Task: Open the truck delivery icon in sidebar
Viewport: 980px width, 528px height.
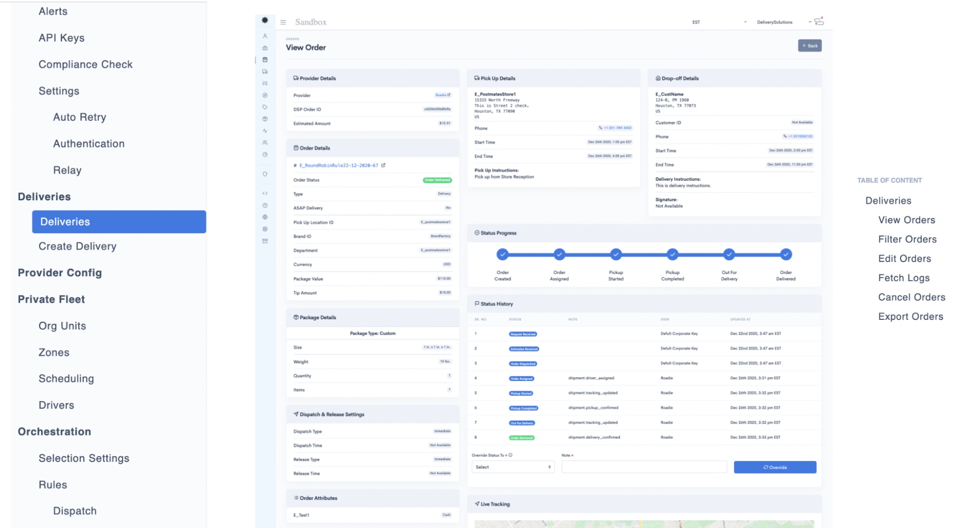Action: [265, 72]
